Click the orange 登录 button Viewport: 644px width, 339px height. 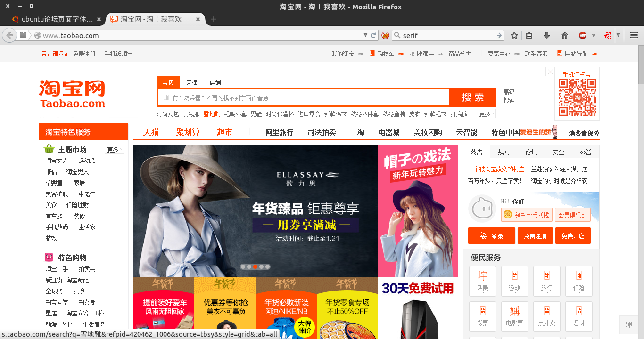point(492,236)
